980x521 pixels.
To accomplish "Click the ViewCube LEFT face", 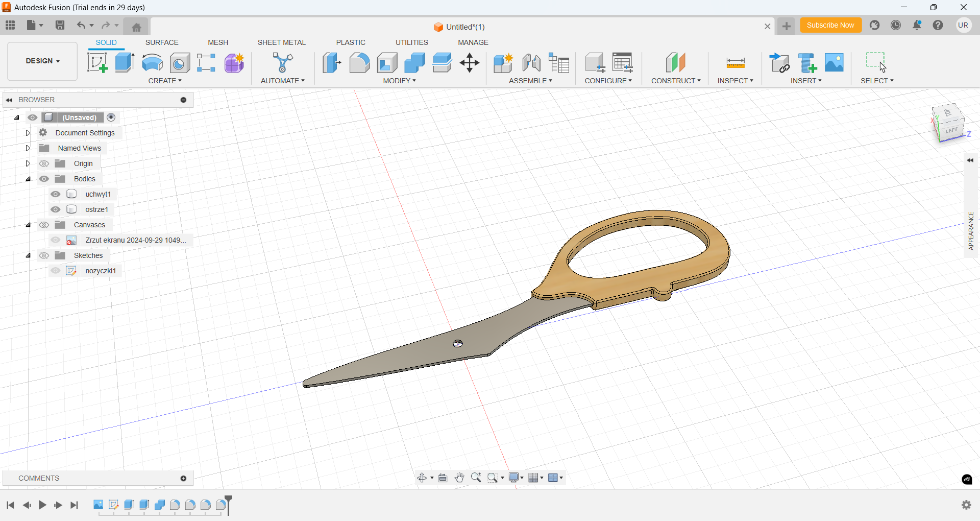I will click(951, 131).
